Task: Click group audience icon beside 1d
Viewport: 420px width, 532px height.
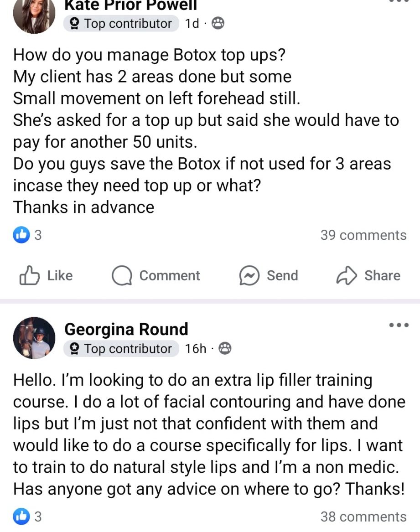Action: pos(218,24)
